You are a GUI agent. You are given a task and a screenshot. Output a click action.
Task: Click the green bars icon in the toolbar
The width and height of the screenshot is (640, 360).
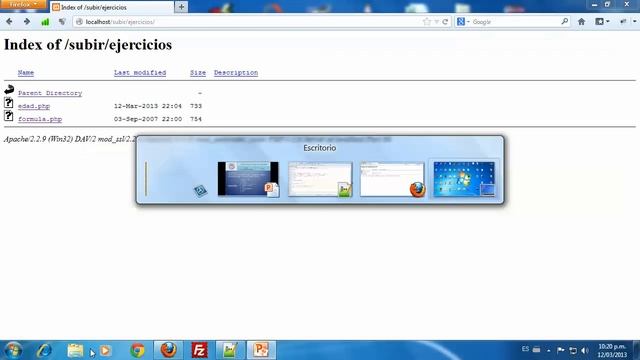(45, 22)
